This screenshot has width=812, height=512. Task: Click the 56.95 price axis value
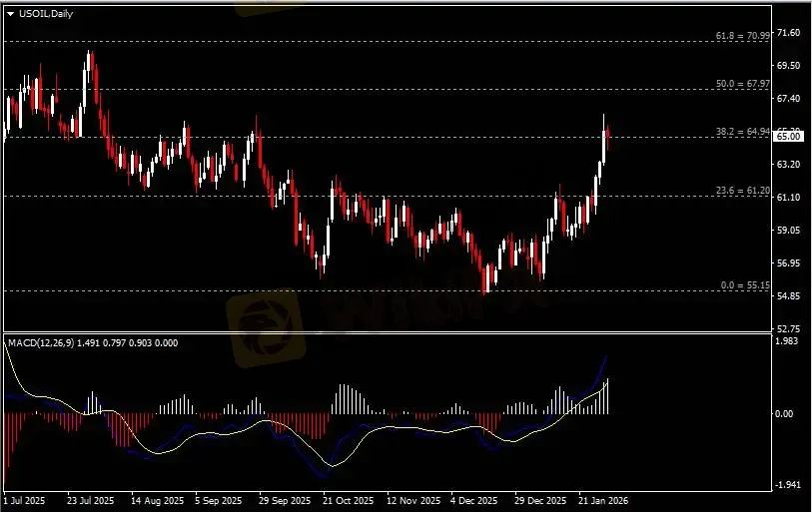click(788, 263)
